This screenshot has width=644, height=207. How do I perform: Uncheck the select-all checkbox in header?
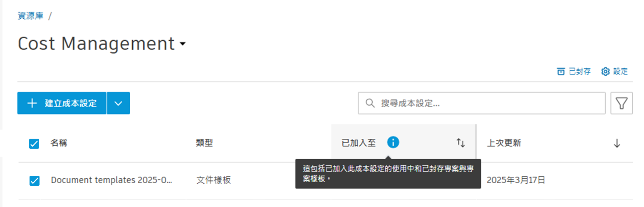(x=34, y=144)
